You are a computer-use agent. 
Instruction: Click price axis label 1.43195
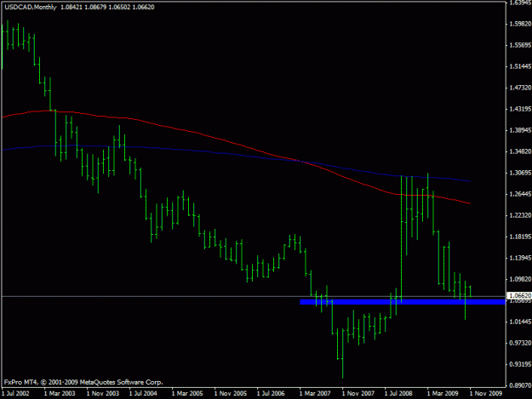click(x=520, y=109)
